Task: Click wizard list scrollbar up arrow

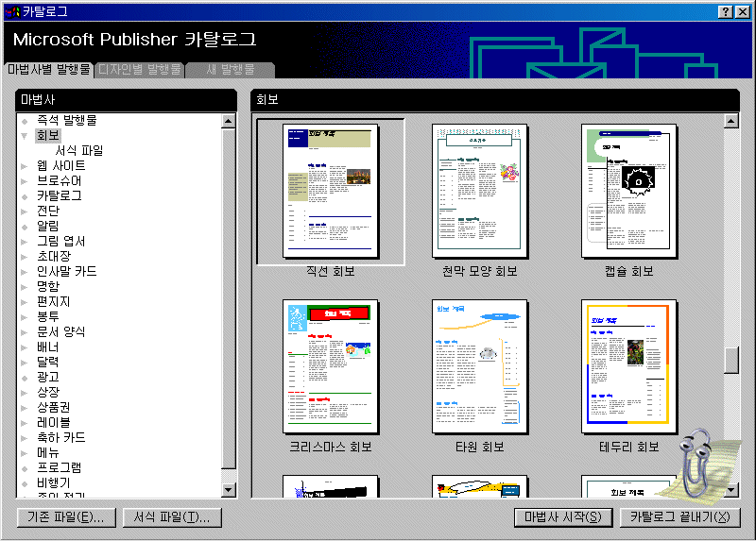Action: pyautogui.click(x=229, y=121)
